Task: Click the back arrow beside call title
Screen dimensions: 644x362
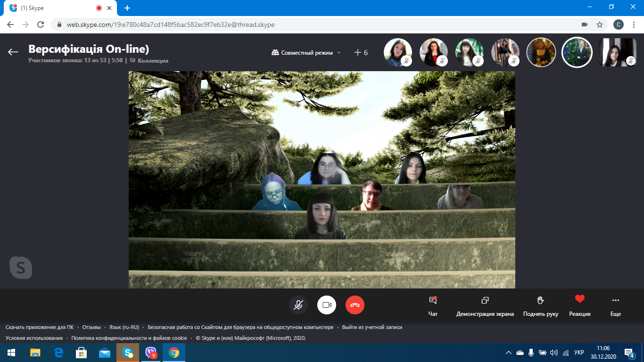Action: pyautogui.click(x=13, y=52)
